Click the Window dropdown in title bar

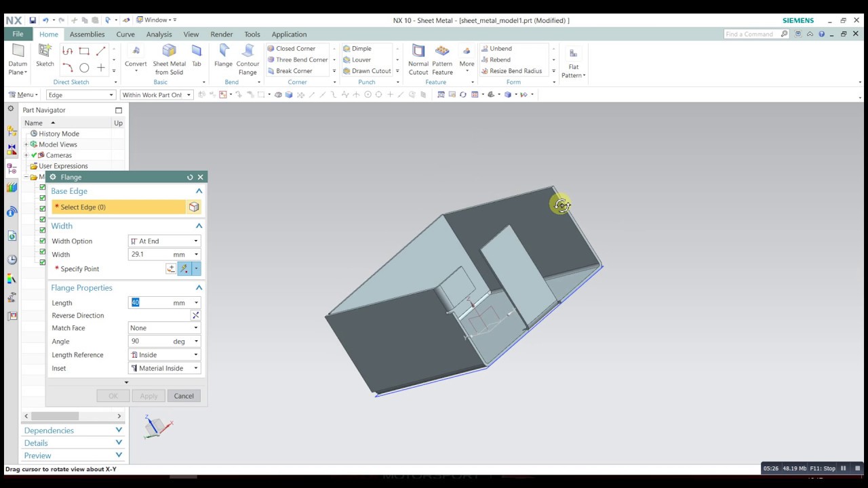point(157,20)
